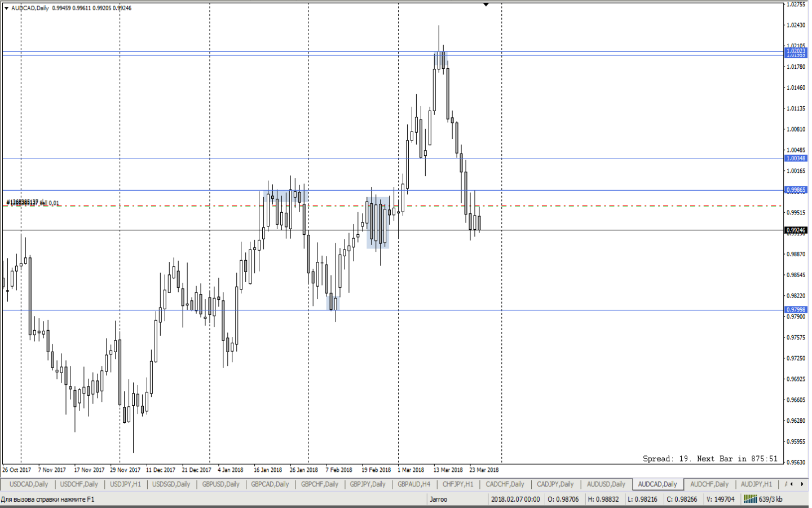Screen dimensions: 812x508
Task: Click the connection status bars icon
Action: point(750,499)
